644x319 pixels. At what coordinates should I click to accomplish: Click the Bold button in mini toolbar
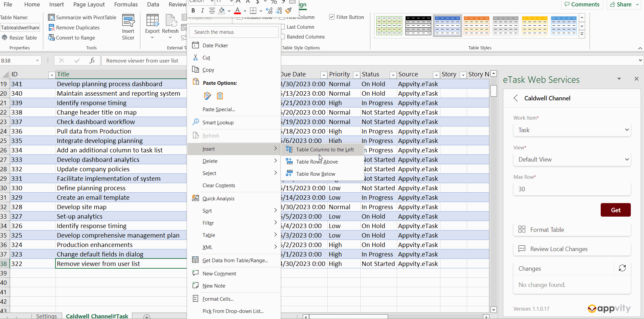193,11
